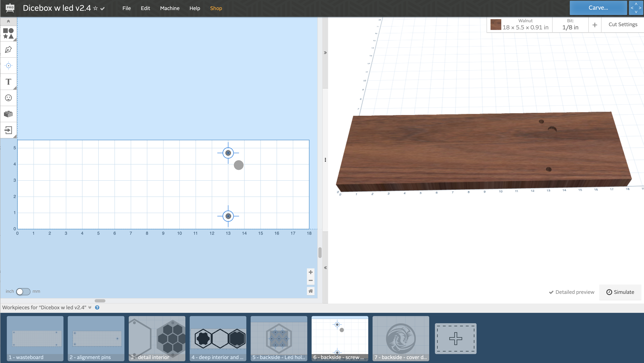Open the Machine menu
Viewport: 644px width, 363px height.
(169, 8)
